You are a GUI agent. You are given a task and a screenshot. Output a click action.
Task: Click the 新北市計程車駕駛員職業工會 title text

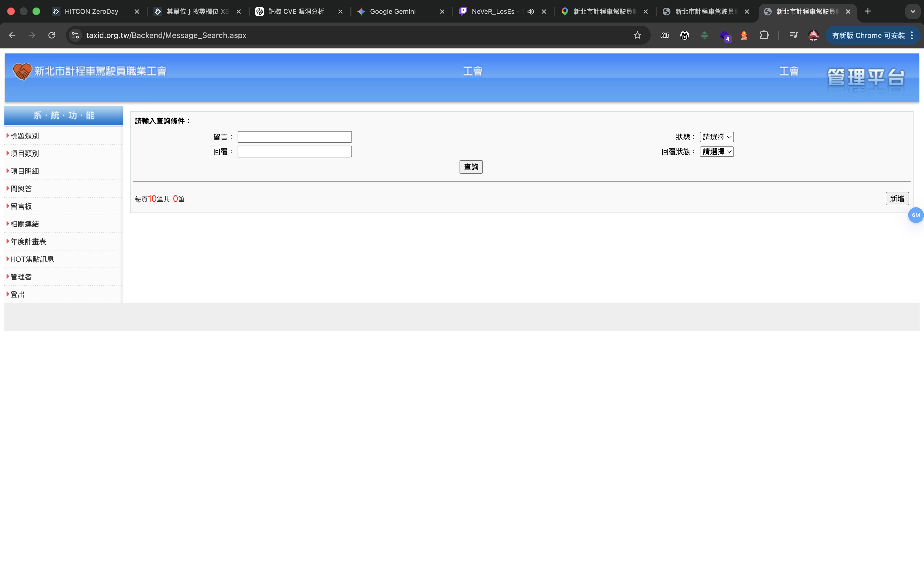[100, 71]
